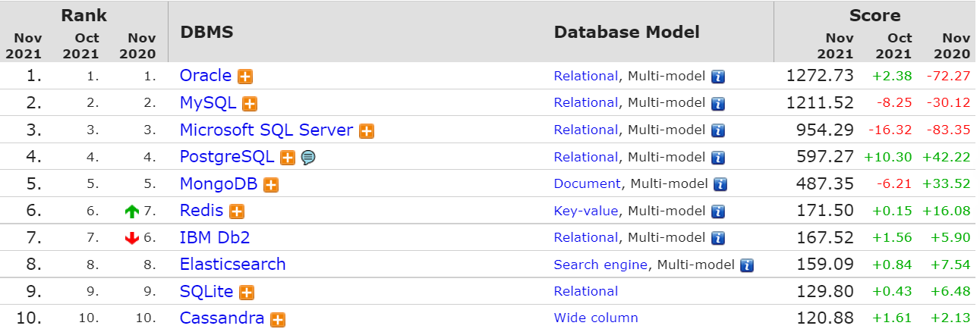Follow the Key-value database model link
This screenshot has height=332, width=980.
[x=586, y=211]
